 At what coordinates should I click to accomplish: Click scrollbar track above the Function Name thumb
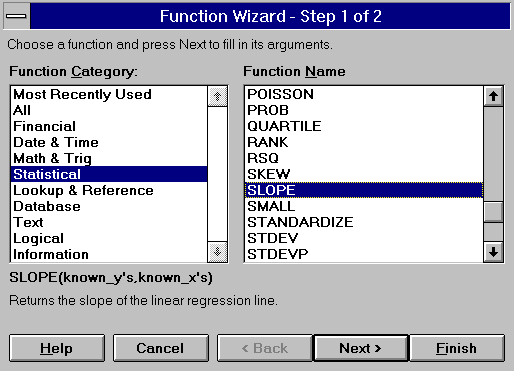pyautogui.click(x=493, y=154)
